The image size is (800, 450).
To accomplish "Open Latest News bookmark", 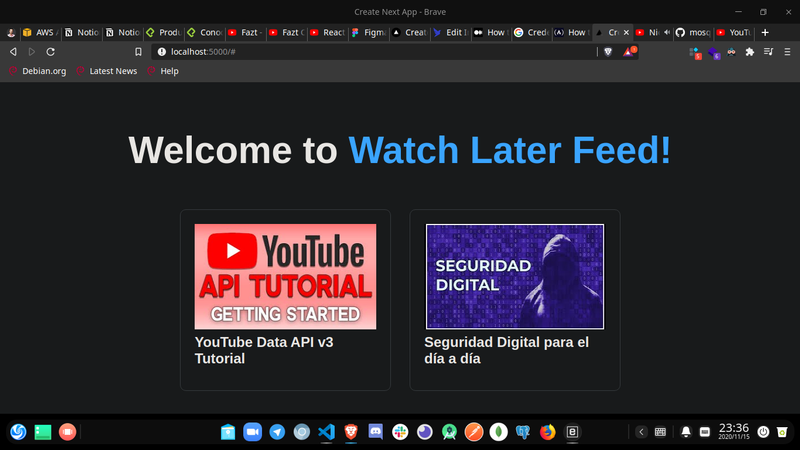I will [x=107, y=71].
